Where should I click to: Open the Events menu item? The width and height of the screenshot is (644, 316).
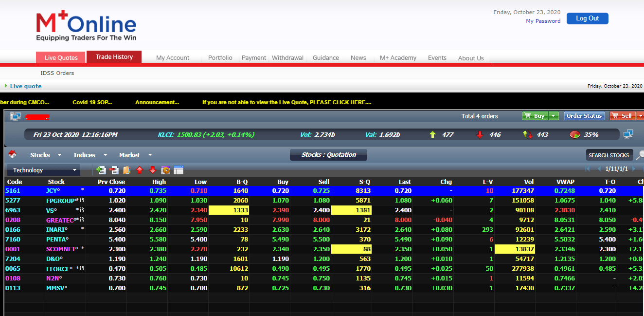[437, 58]
